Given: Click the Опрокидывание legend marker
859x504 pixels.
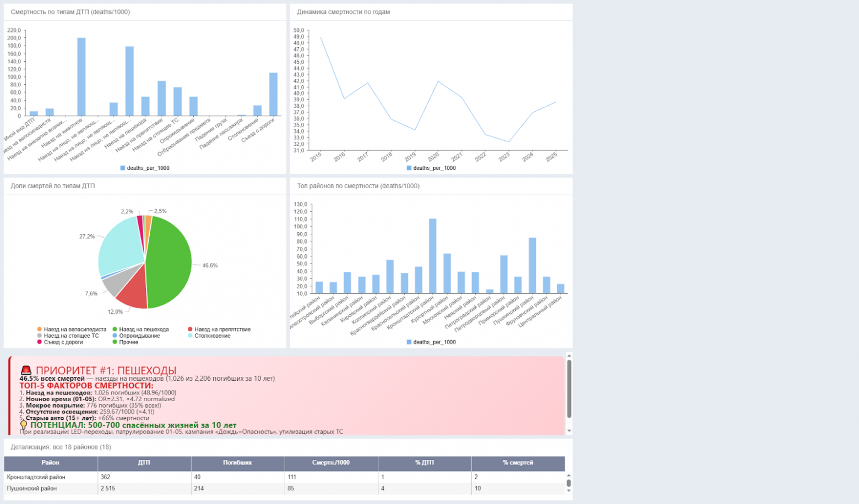Looking at the screenshot, I should click(x=115, y=336).
